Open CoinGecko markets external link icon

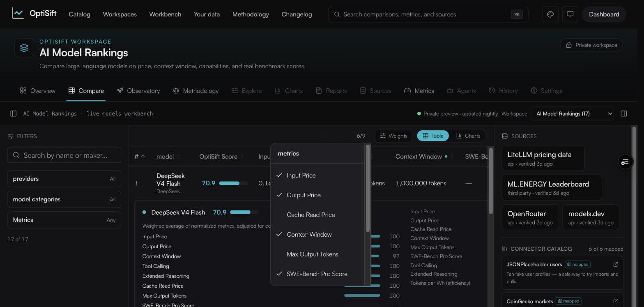[616, 301]
